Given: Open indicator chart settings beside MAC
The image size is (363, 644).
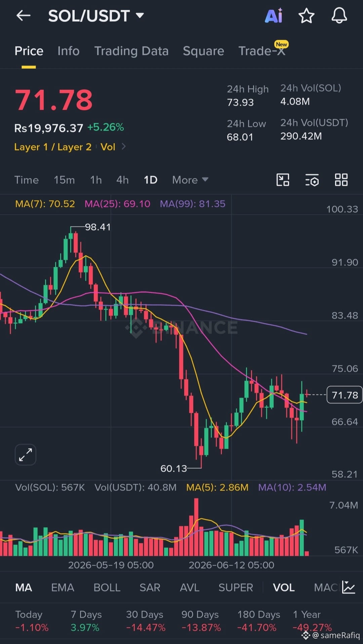Looking at the screenshot, I should pyautogui.click(x=349, y=587).
